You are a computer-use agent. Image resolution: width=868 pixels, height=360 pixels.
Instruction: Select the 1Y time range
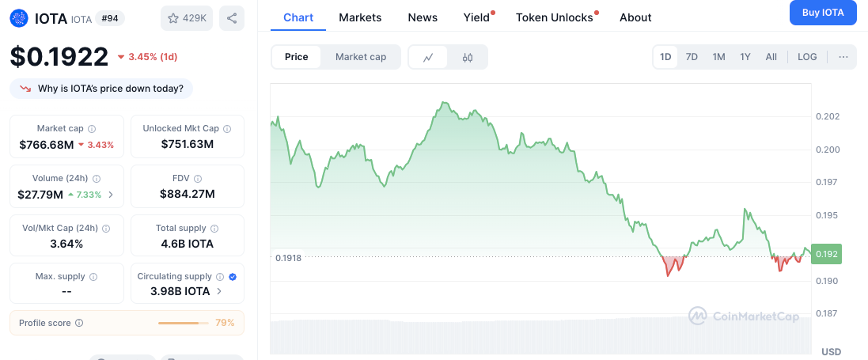[x=745, y=57]
